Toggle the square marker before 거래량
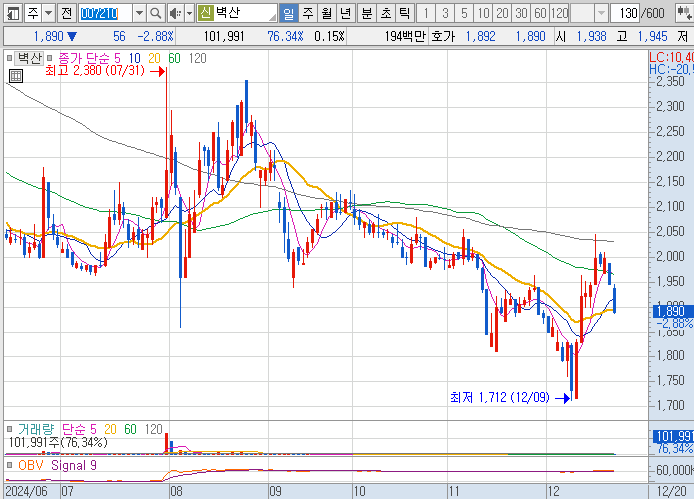The width and height of the screenshot is (694, 499). (x=9, y=429)
